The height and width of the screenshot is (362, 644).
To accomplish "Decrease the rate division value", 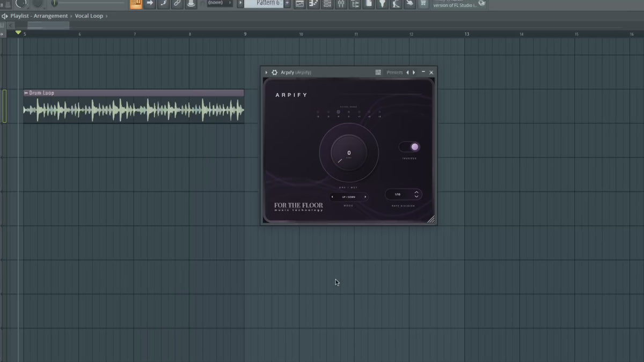I will [416, 196].
